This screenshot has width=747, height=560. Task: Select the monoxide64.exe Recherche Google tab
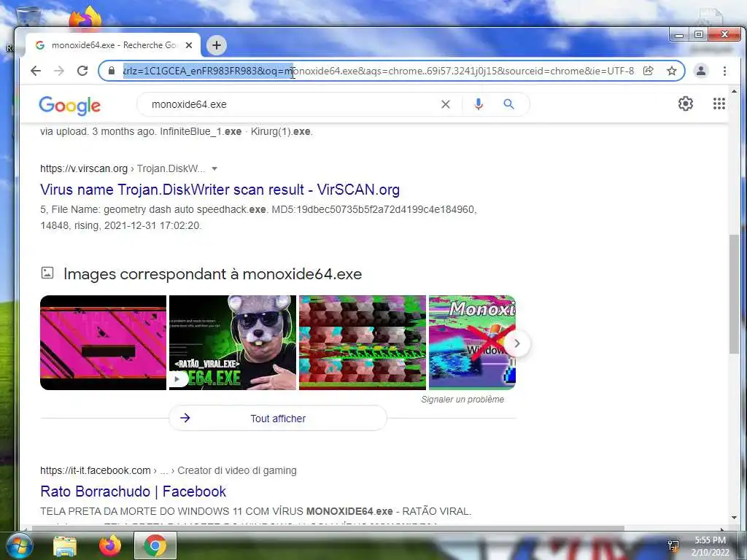click(x=113, y=45)
